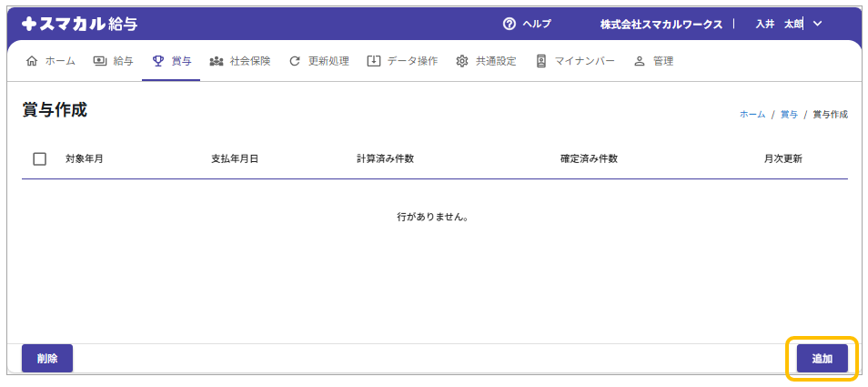Follow the 賞与 breadcrumb link
Viewport: 868px width, 387px height.
click(x=789, y=115)
